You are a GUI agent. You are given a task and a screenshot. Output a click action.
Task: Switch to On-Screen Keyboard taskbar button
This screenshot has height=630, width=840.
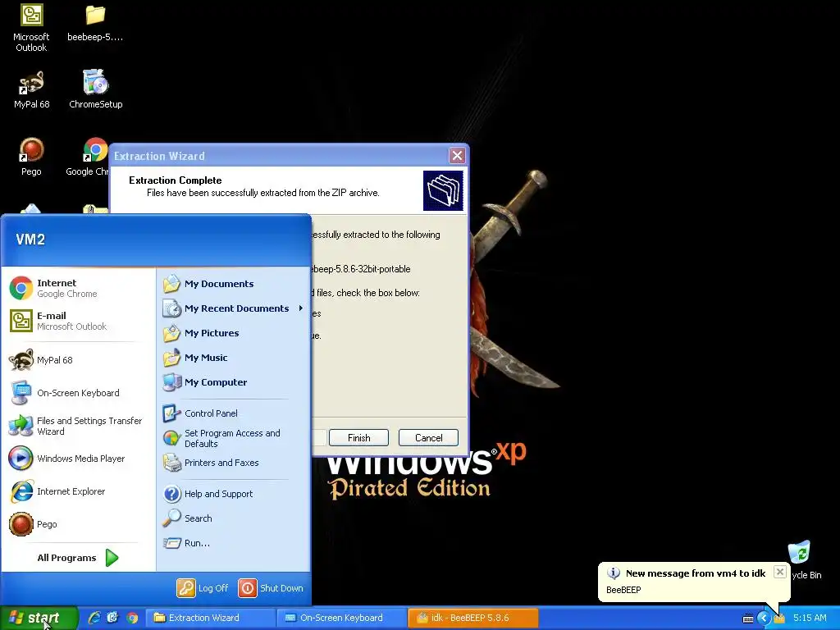[x=342, y=618]
